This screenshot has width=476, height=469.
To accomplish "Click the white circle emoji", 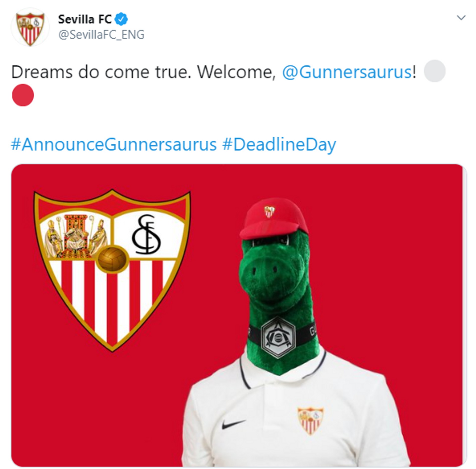I will (x=435, y=71).
